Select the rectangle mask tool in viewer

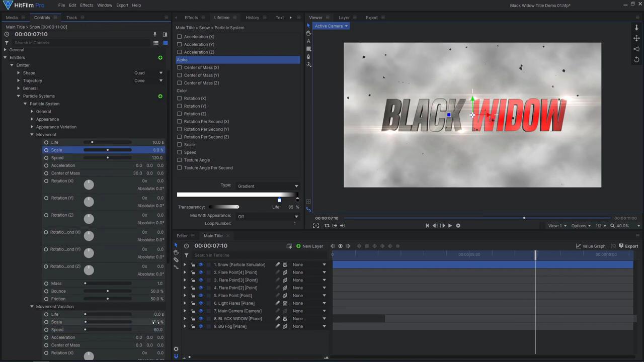308,49
